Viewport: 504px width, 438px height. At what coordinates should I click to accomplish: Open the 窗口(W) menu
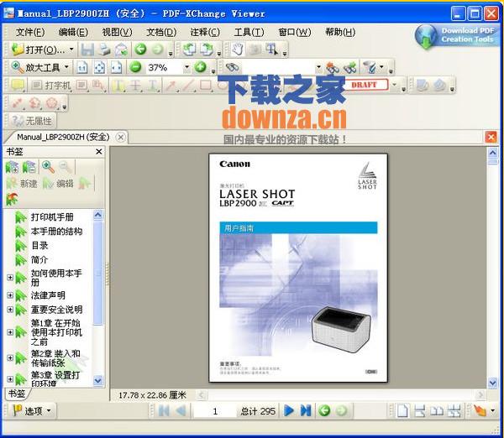click(295, 32)
